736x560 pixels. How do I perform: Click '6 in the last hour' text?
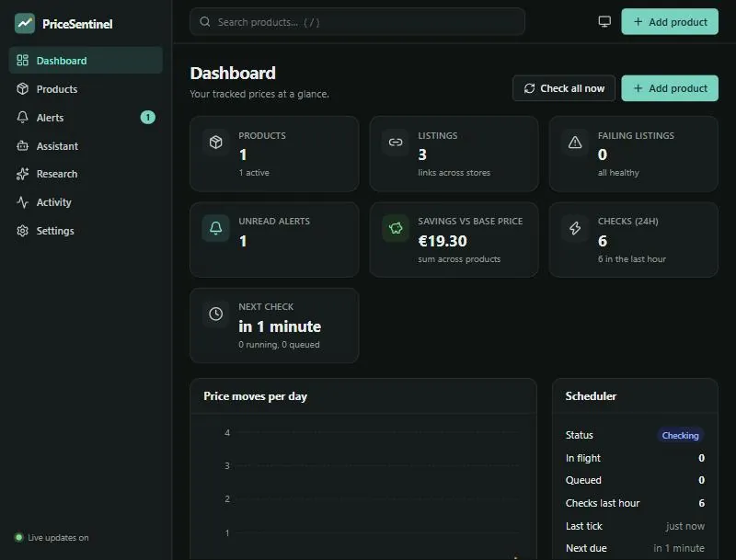point(632,259)
